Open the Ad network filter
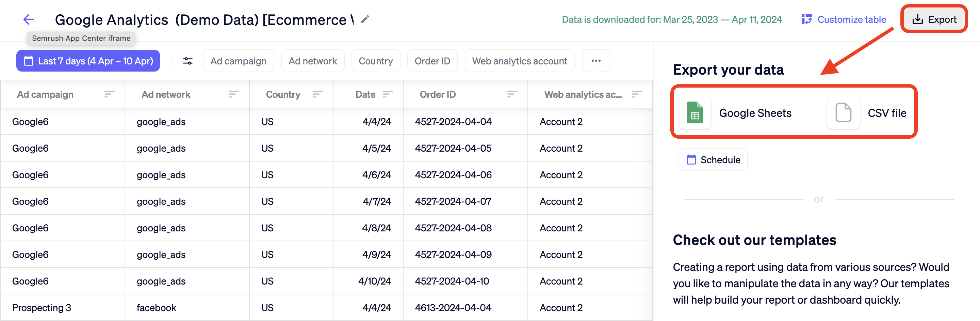Image resolution: width=980 pixels, height=321 pixels. 313,61
